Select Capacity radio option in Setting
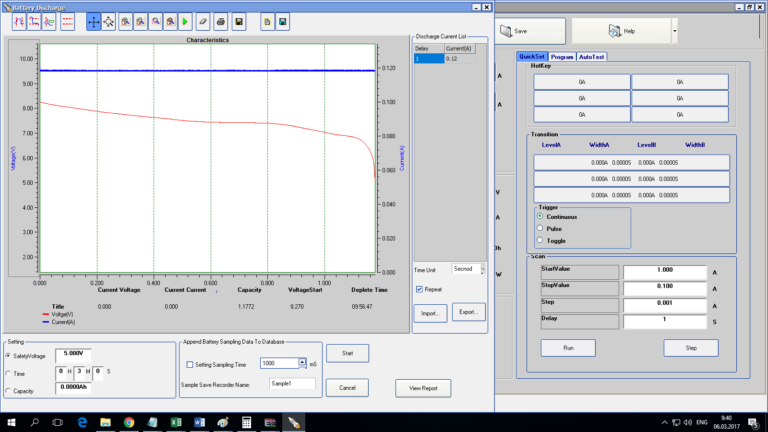The height and width of the screenshot is (432, 768). [x=8, y=391]
